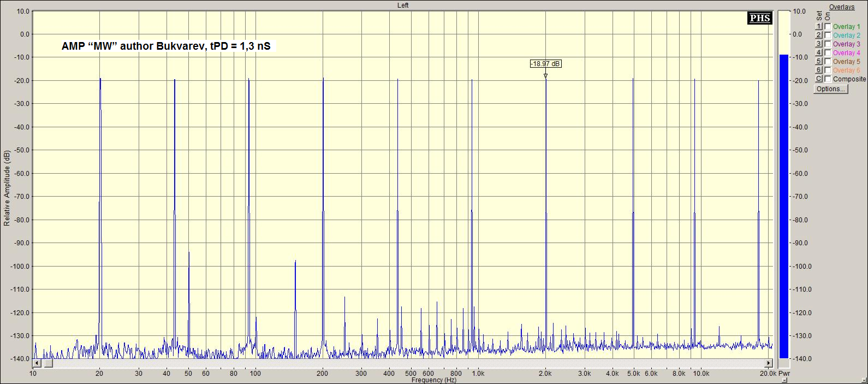The width and height of the screenshot is (868, 384).
Task: Click the 2.0k frequency axis tick label
Action: (545, 374)
